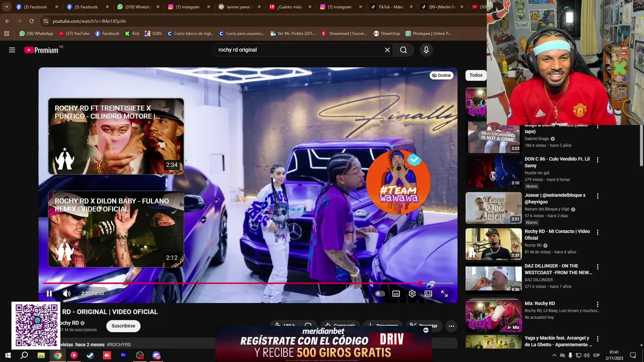The width and height of the screenshot is (644, 362).
Task: Click the page vertical scrollbar
Action: click(640, 146)
